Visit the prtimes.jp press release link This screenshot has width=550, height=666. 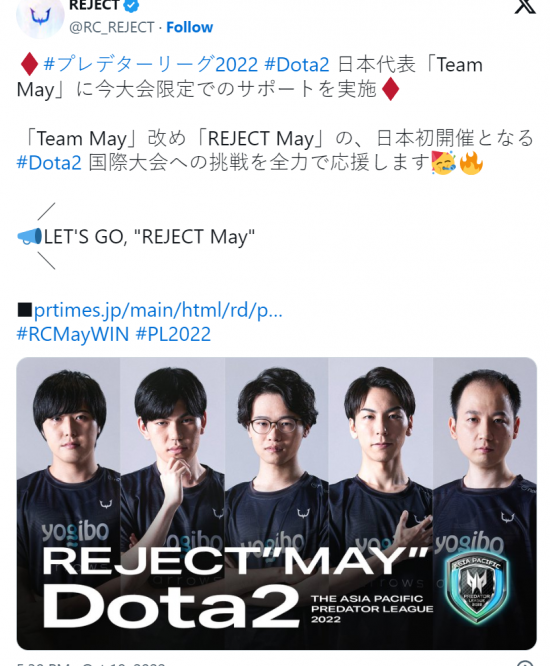point(158,310)
